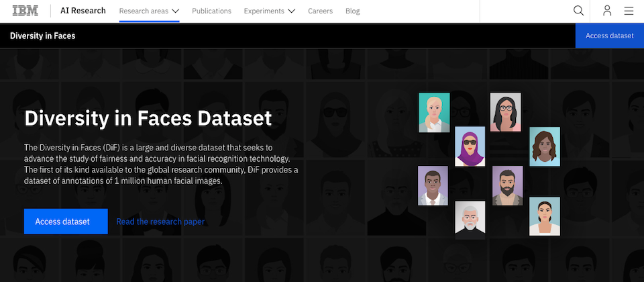Image resolution: width=644 pixels, height=282 pixels.
Task: Expand the Research areas dropdown
Action: point(150,11)
